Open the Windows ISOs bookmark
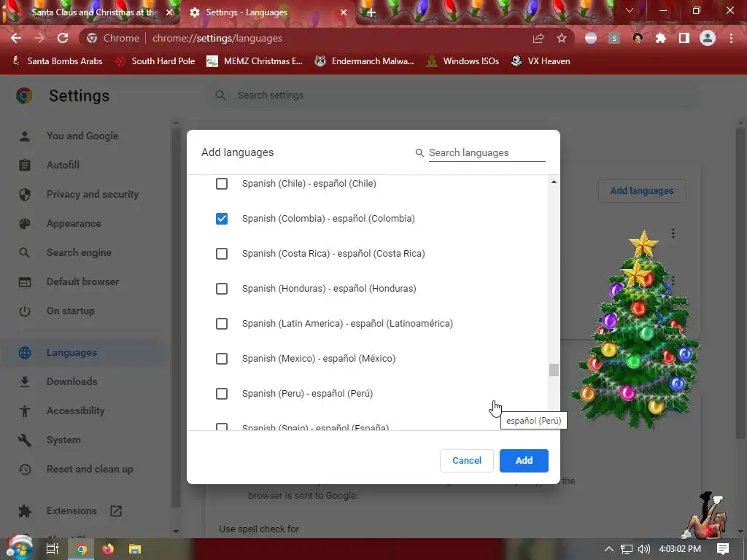 462,61
